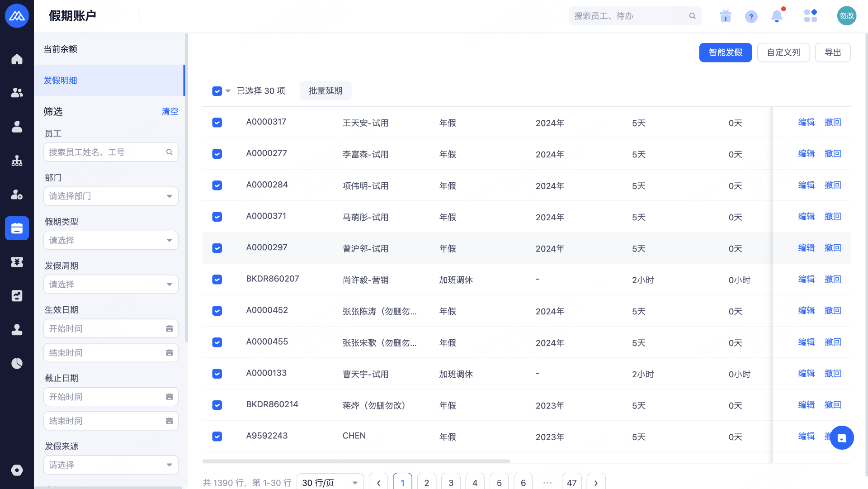Screen dimensions: 868x489
Task: Open the notification bell
Action: [x=777, y=16]
